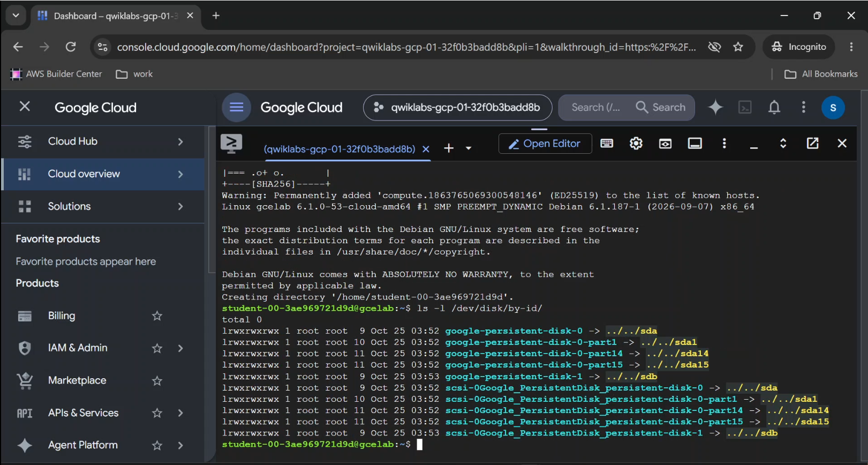Click Cloud Shell session information icon
This screenshot has width=868, height=465.
point(695,143)
